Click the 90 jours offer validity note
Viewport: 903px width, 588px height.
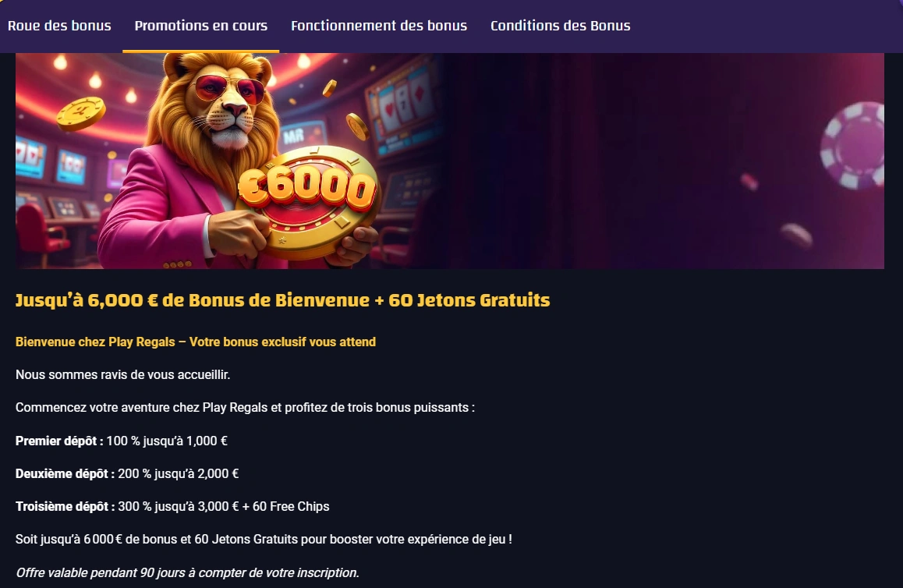coord(188,572)
